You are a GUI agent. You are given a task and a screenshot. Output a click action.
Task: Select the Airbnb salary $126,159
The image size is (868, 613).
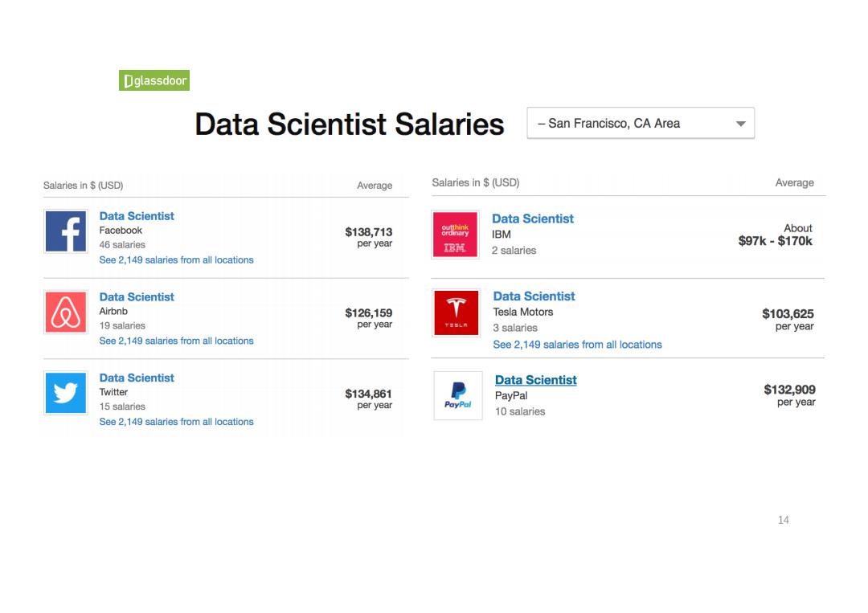click(x=369, y=313)
